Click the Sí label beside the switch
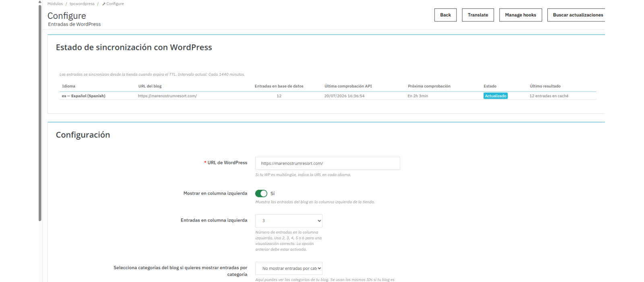Image resolution: width=644 pixels, height=282 pixels. (x=272, y=194)
